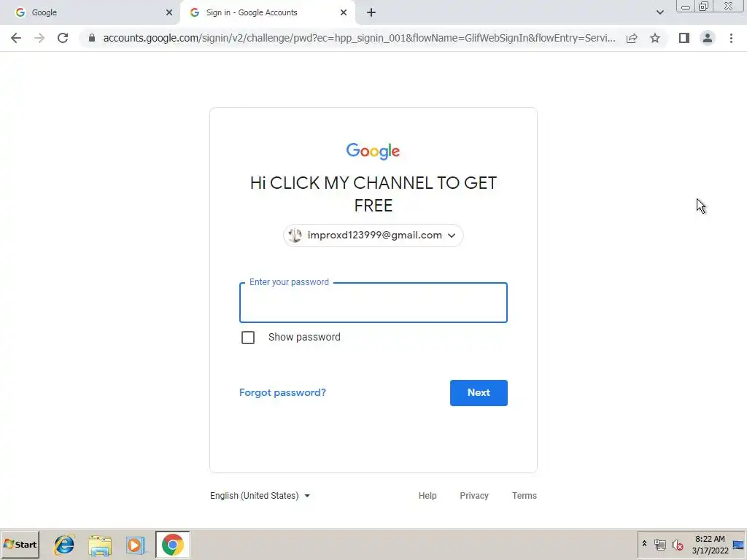Click the Next button
This screenshot has height=560, width=747.
[x=479, y=393]
